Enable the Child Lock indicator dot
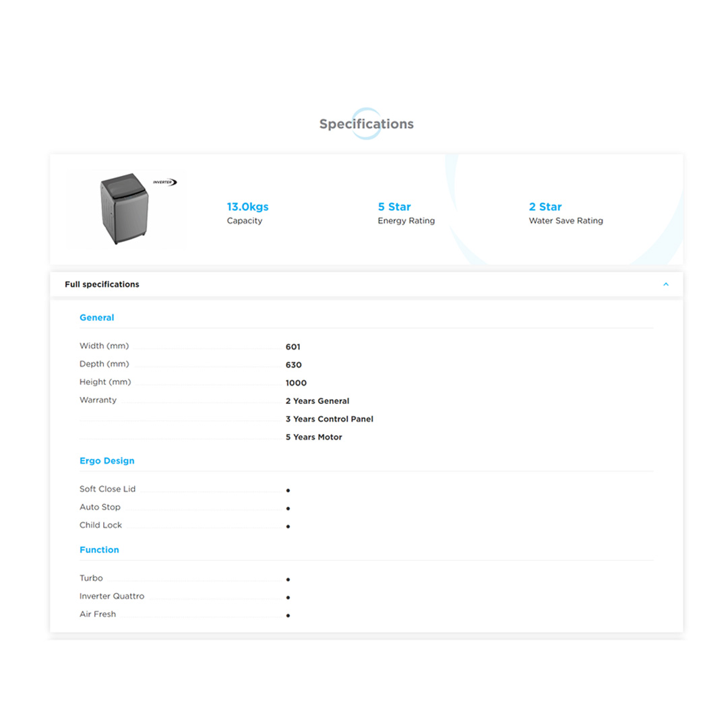Screen dimensions: 728x728 [289, 526]
